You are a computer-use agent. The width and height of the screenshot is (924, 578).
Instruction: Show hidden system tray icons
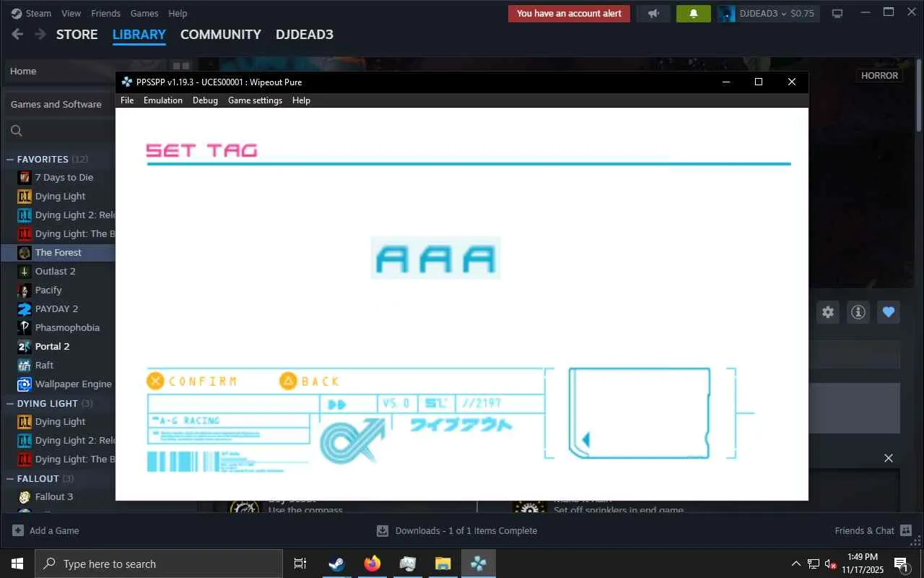pyautogui.click(x=796, y=564)
